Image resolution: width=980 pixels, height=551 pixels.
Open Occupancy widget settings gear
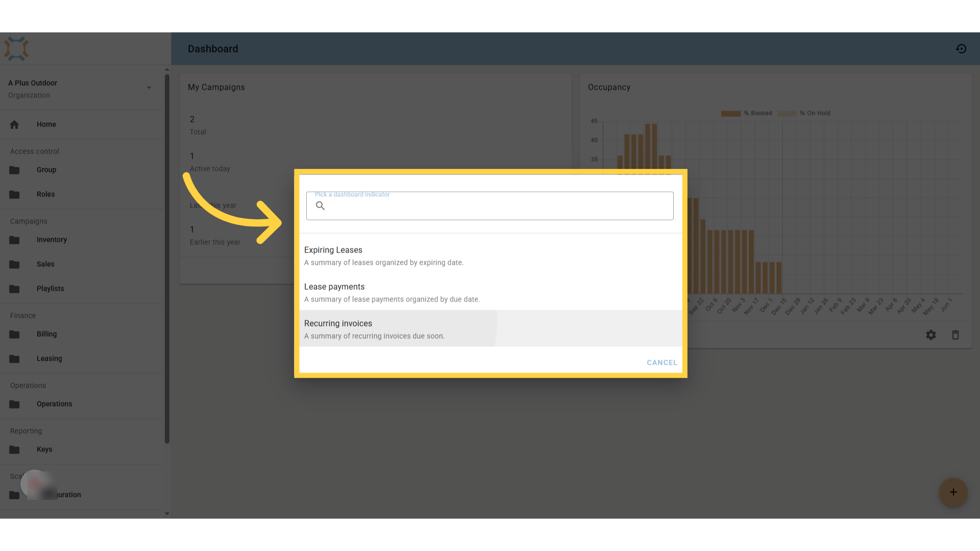point(931,335)
